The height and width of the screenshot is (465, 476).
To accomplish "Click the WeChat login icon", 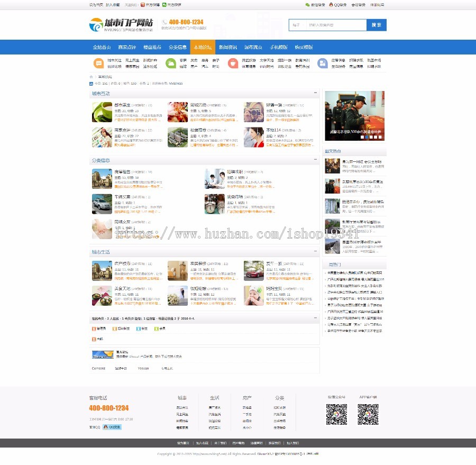I will [x=307, y=5].
